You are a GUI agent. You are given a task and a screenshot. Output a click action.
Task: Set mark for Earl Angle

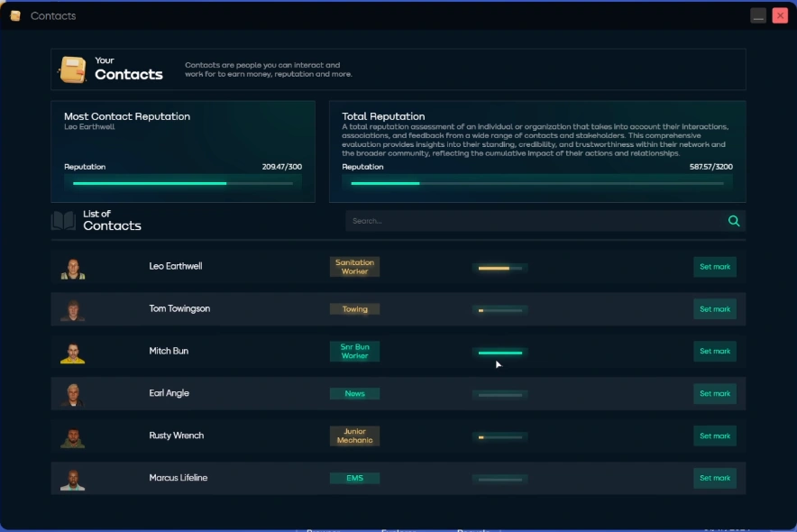click(715, 394)
